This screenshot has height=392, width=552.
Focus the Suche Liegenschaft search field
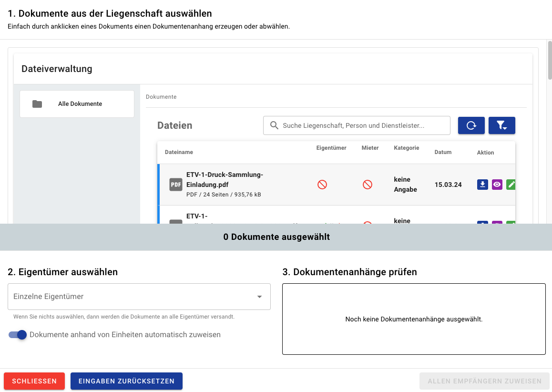pos(362,125)
